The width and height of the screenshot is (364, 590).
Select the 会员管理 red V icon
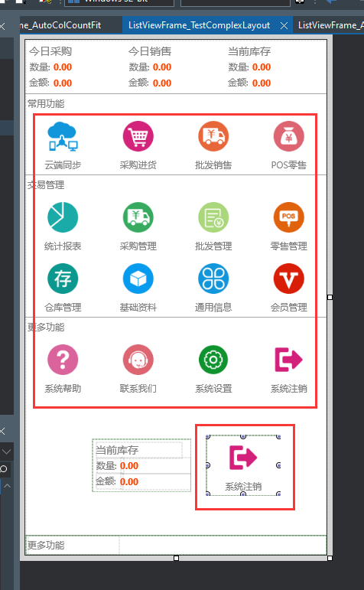288,279
